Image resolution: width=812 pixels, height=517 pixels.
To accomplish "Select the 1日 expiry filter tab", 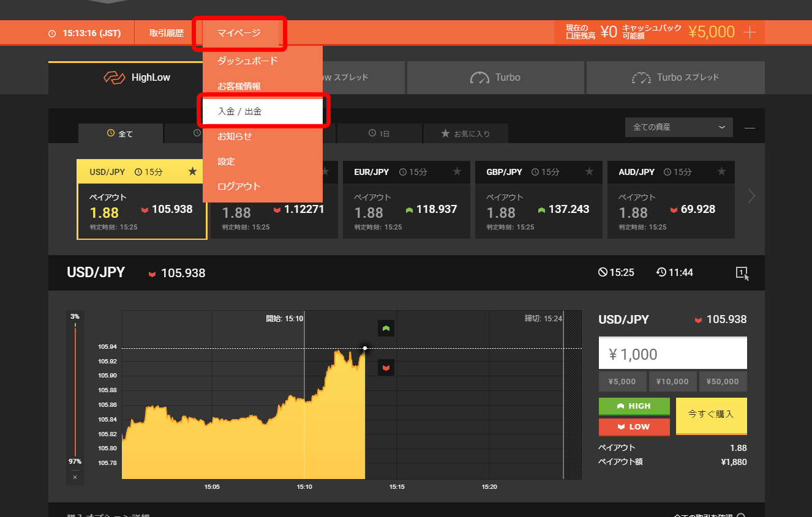I will pyautogui.click(x=379, y=133).
